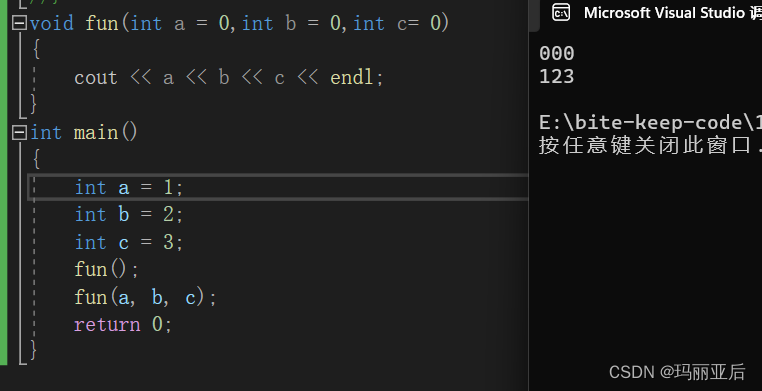This screenshot has width=762, height=391.
Task: Collapse the void fun function block
Action: pyautogui.click(x=19, y=23)
